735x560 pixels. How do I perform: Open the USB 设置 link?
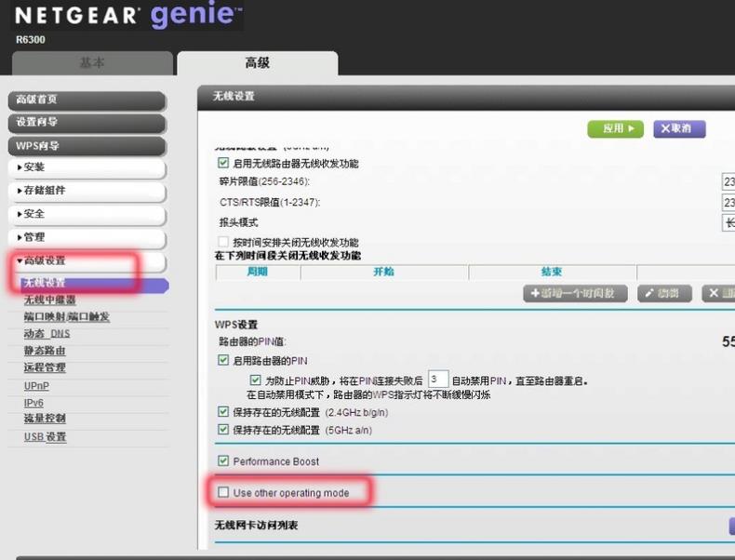[45, 437]
